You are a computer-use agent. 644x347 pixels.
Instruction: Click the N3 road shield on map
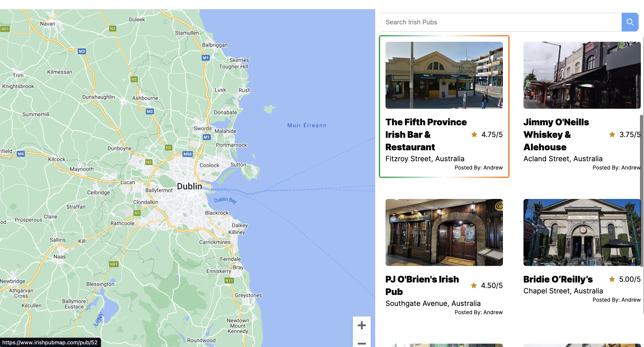pyautogui.click(x=148, y=162)
